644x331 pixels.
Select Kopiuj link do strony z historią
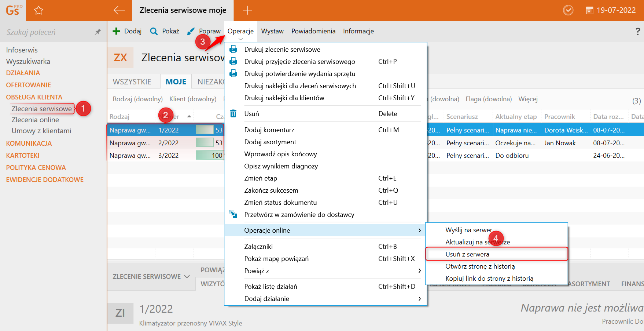497,279
